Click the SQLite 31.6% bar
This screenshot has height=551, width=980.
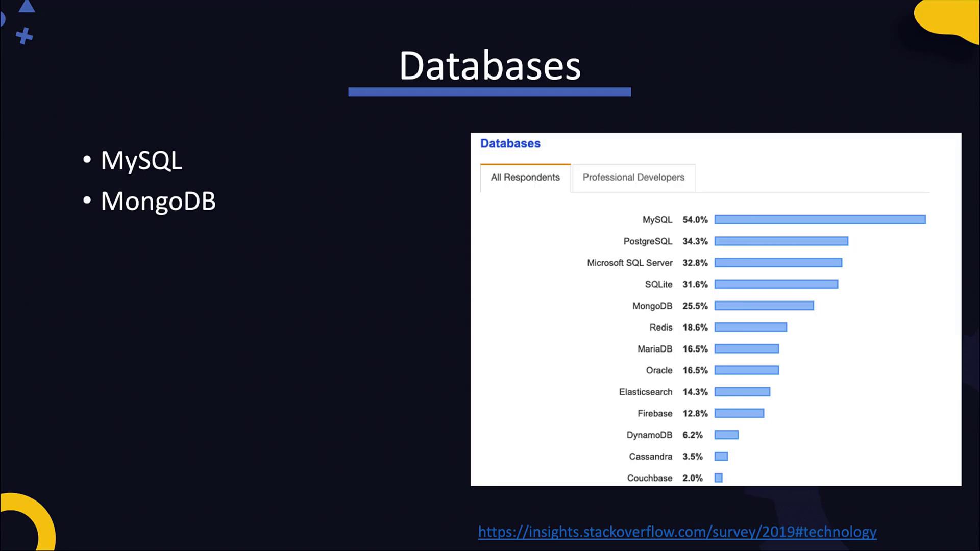pos(776,284)
